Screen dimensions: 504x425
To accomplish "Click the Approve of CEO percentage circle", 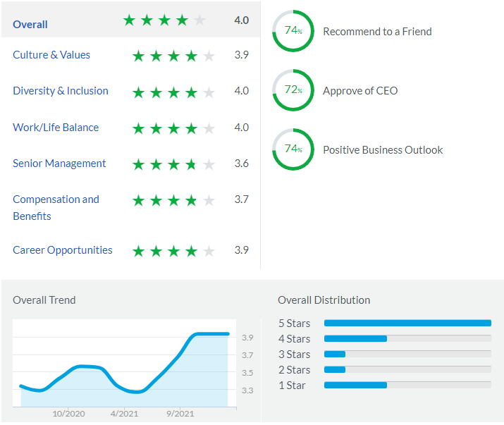I will tap(293, 90).
